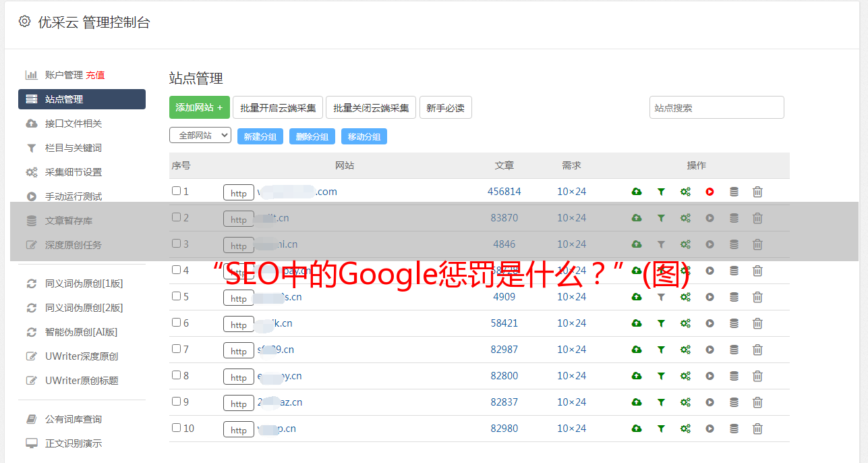Open column and keyword filter for row 1

661,192
